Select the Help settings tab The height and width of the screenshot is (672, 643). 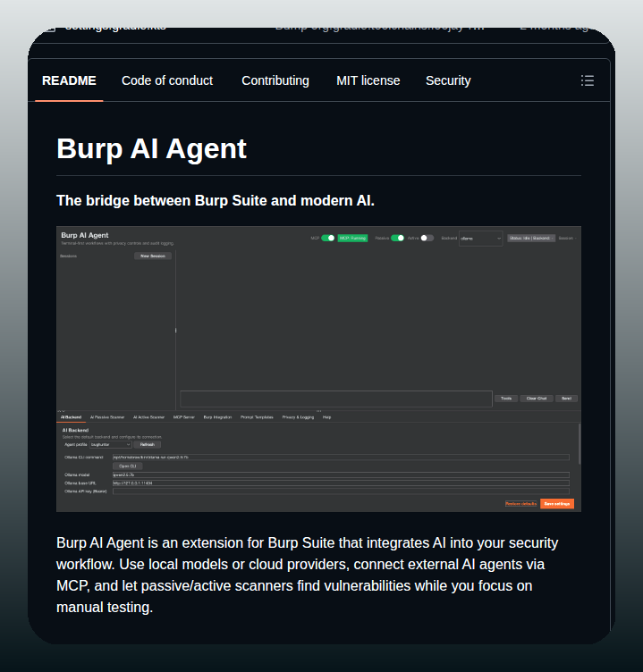[326, 417]
